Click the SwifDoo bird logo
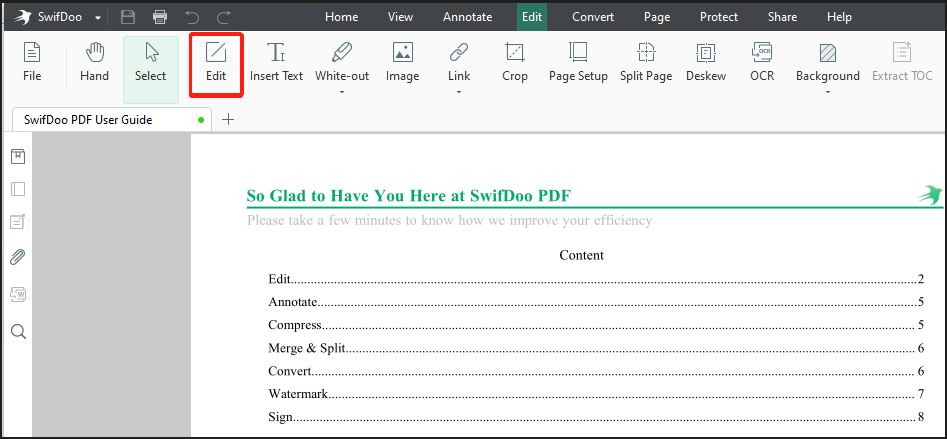This screenshot has height=439, width=947. tap(22, 16)
